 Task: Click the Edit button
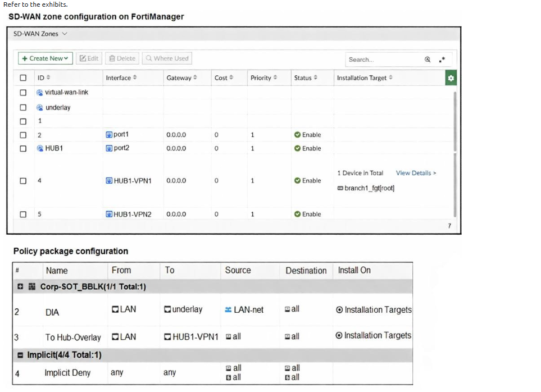click(x=89, y=58)
